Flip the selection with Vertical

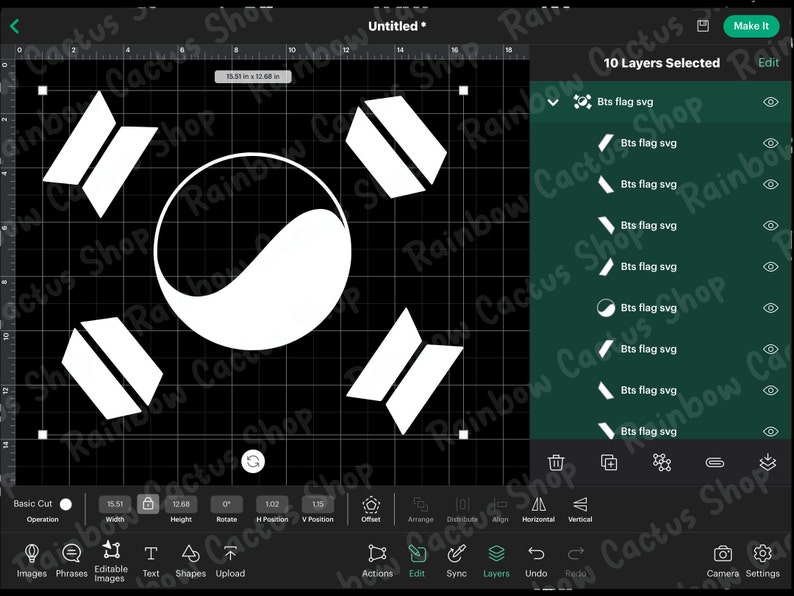580,508
